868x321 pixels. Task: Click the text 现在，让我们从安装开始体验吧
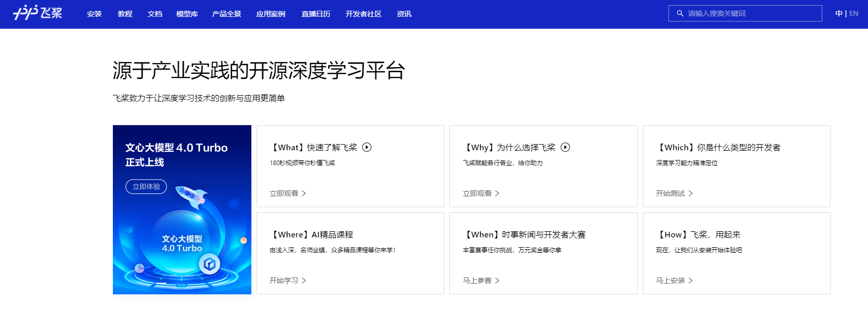(699, 250)
